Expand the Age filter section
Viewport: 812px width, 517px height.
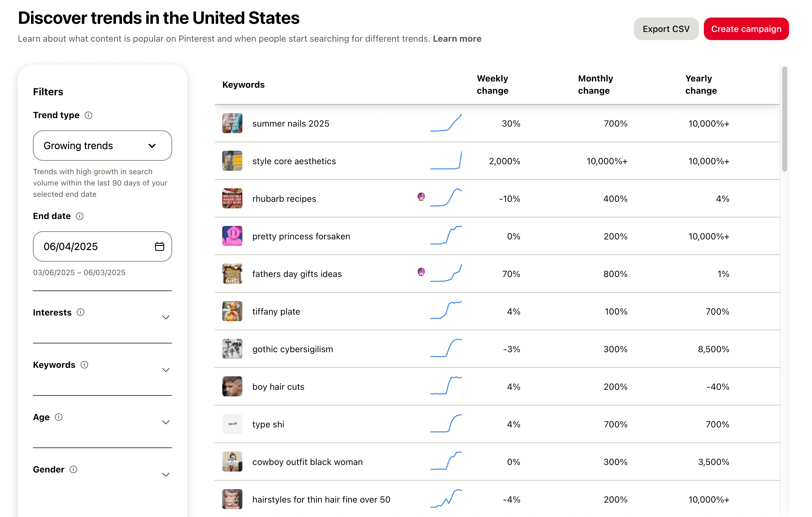(x=166, y=422)
